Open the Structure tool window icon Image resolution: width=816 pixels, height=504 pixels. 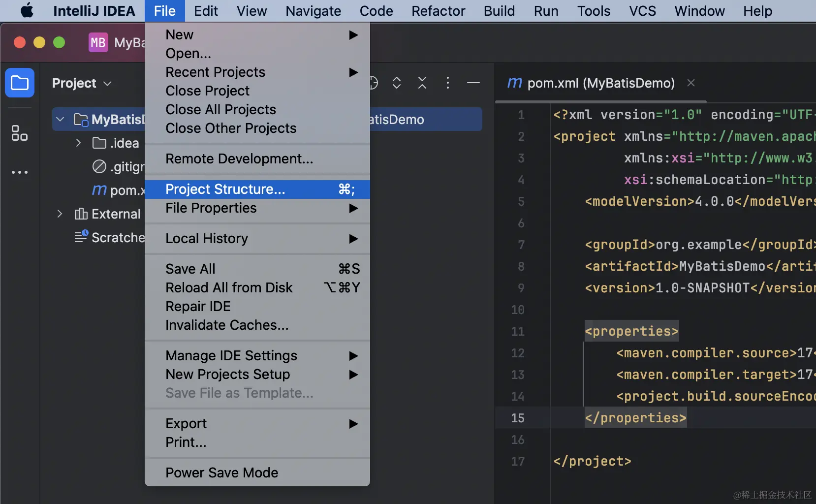click(20, 133)
